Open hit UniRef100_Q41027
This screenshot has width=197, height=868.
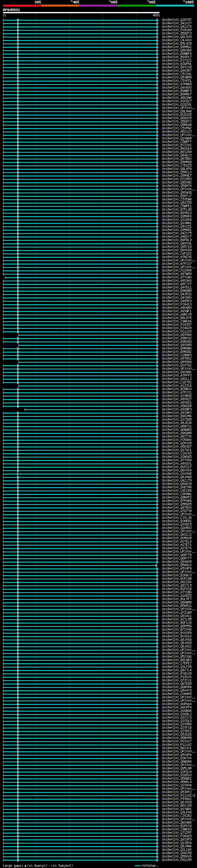[x=176, y=23]
